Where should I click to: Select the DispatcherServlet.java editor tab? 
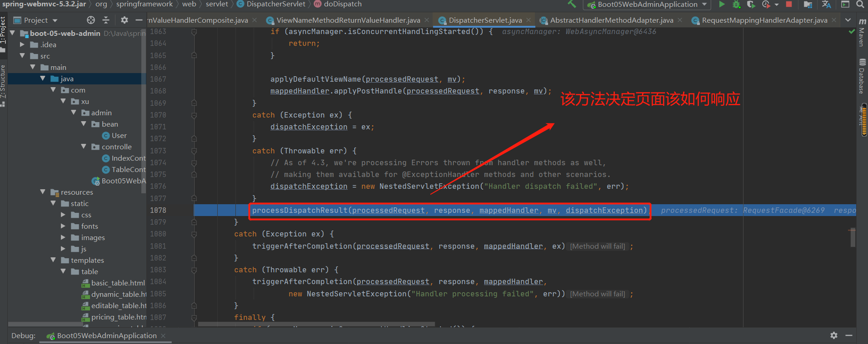tap(485, 20)
